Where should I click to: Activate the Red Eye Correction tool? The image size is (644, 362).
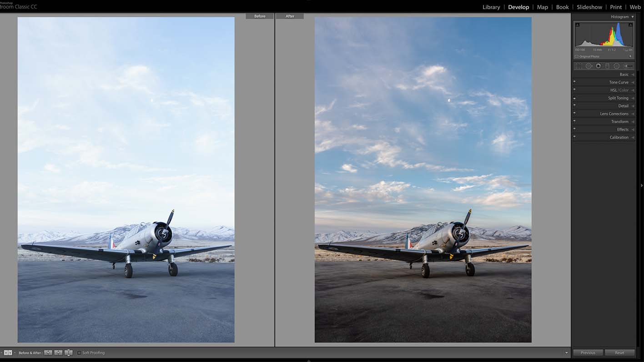[598, 65]
